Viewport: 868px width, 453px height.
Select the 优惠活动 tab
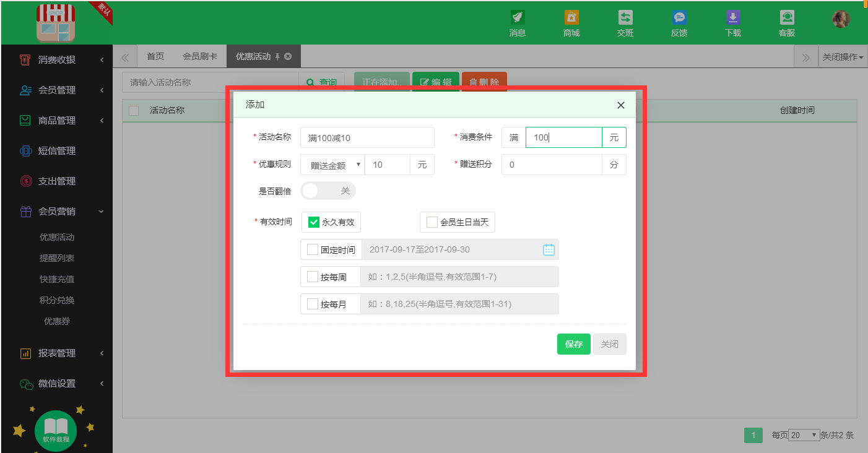point(253,56)
